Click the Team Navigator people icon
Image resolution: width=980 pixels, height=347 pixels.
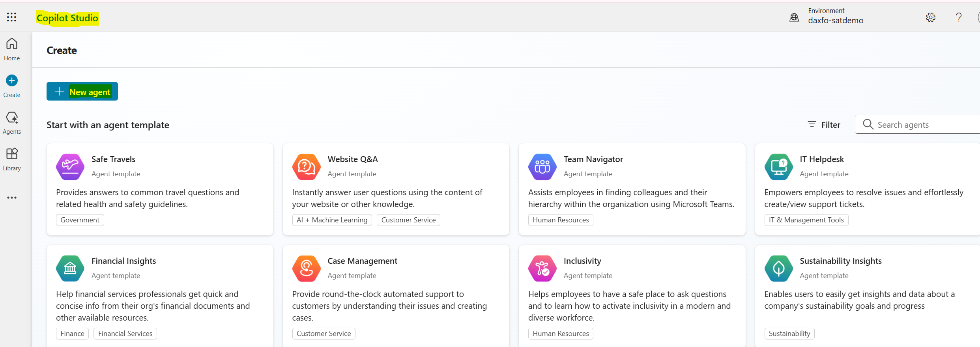(x=542, y=167)
